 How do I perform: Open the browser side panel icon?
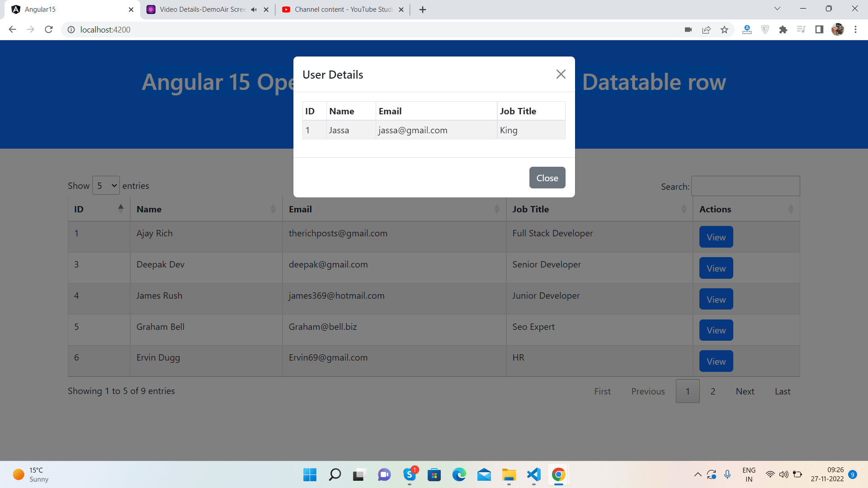pos(819,29)
